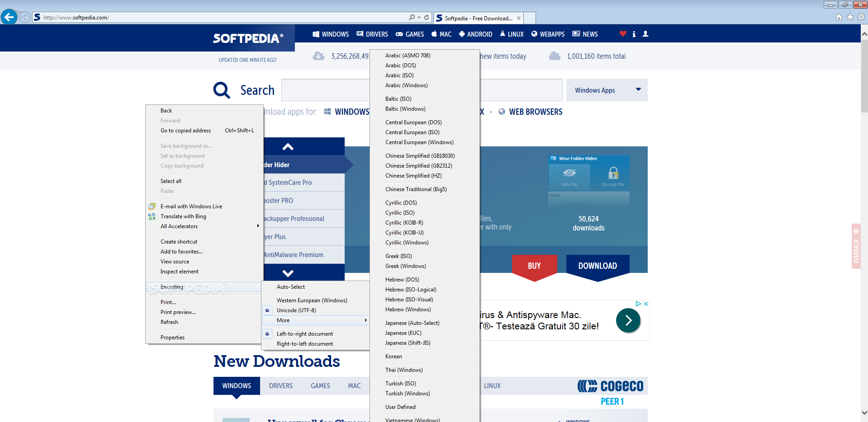Open the WEB BROWSERS link
868x422 pixels.
[x=530, y=112]
